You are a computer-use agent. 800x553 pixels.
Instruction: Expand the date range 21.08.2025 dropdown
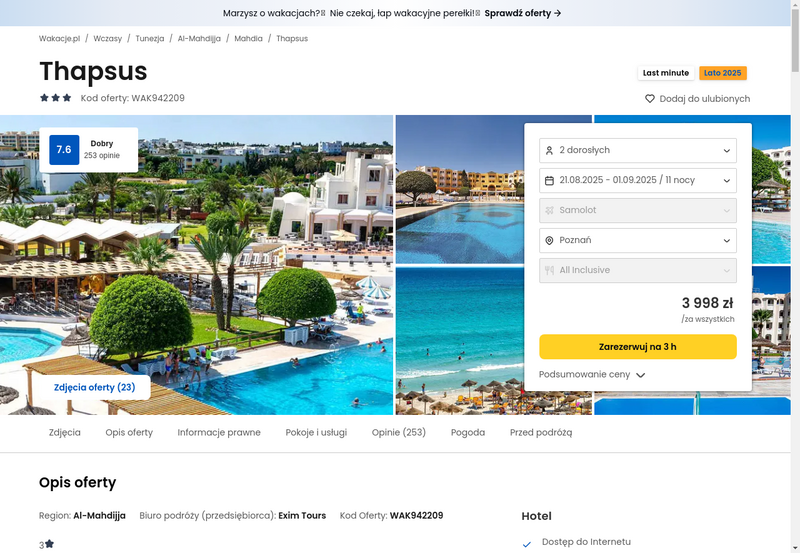pyautogui.click(x=638, y=181)
